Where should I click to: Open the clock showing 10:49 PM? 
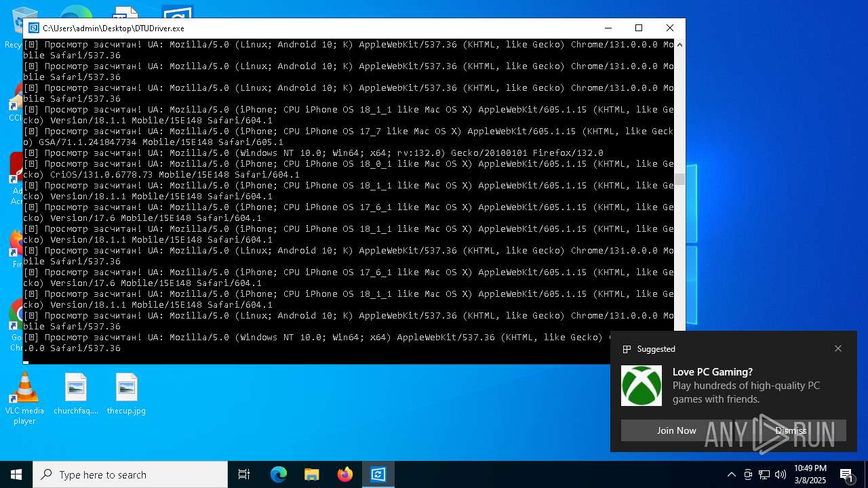810,474
